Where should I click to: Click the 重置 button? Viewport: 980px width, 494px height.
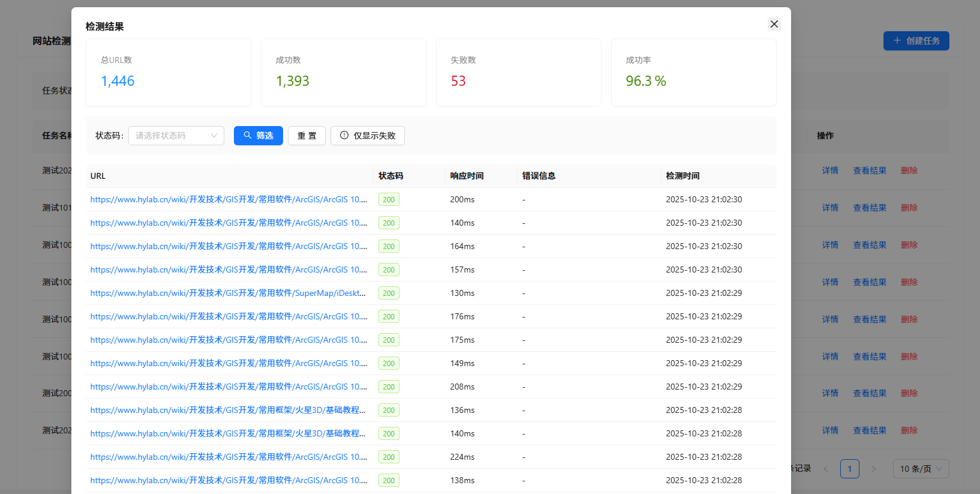pyautogui.click(x=306, y=136)
